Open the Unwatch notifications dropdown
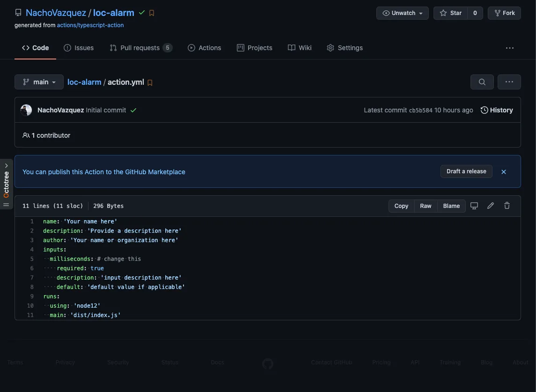 coord(402,13)
